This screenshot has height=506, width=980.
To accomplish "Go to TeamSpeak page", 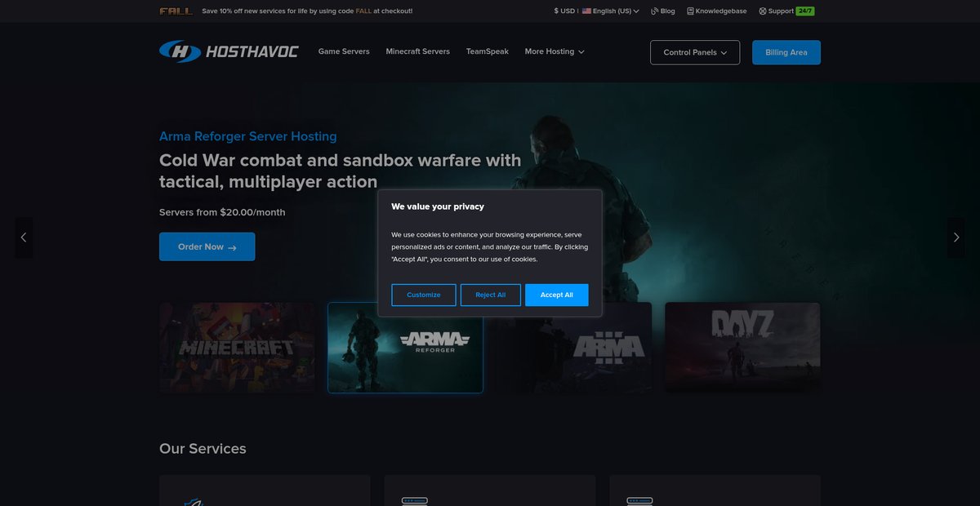I will (x=488, y=51).
